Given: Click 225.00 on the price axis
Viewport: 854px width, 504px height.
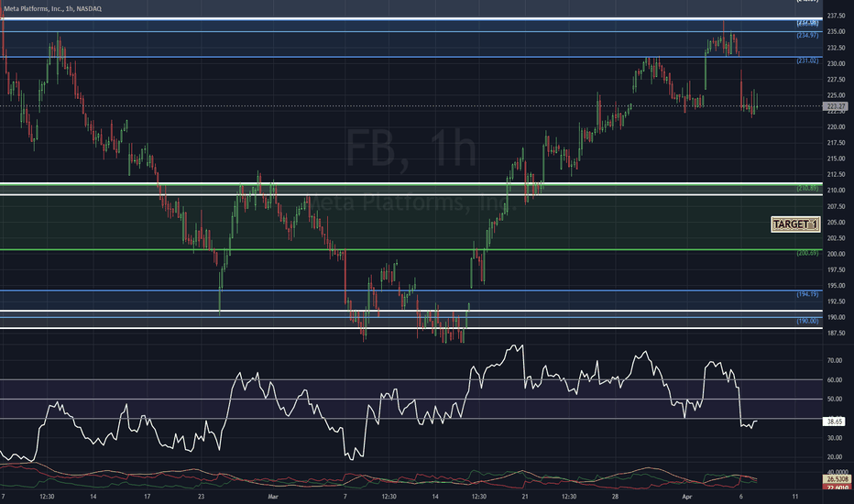Looking at the screenshot, I should [836, 95].
